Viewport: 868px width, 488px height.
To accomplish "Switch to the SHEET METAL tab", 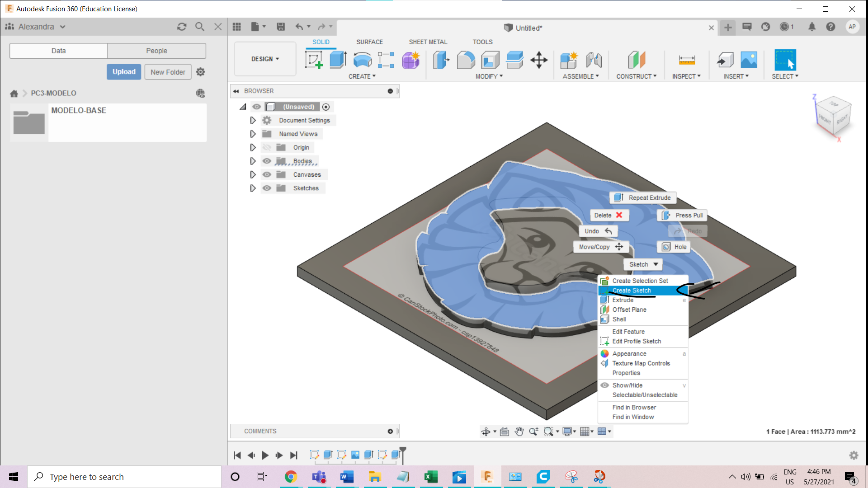I will 428,42.
